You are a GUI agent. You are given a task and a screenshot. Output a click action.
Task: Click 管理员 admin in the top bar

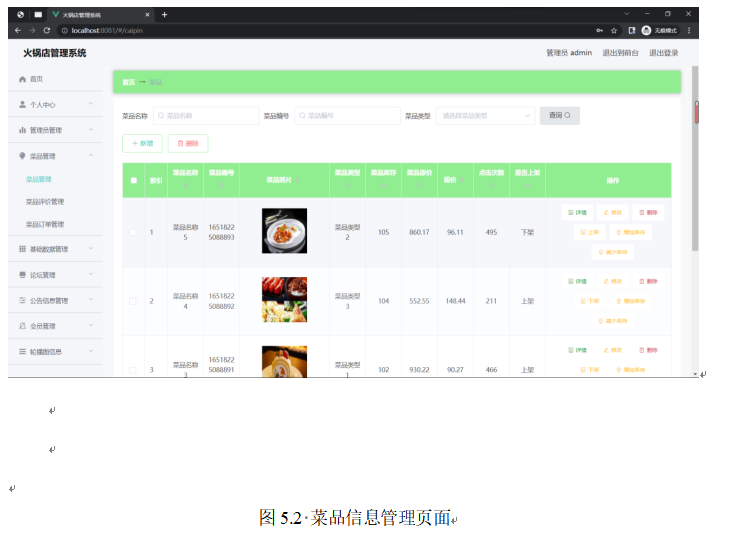pos(569,53)
